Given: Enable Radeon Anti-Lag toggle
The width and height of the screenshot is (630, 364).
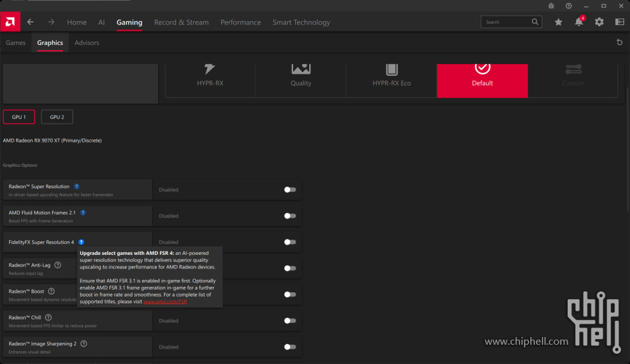Looking at the screenshot, I should [x=290, y=268].
